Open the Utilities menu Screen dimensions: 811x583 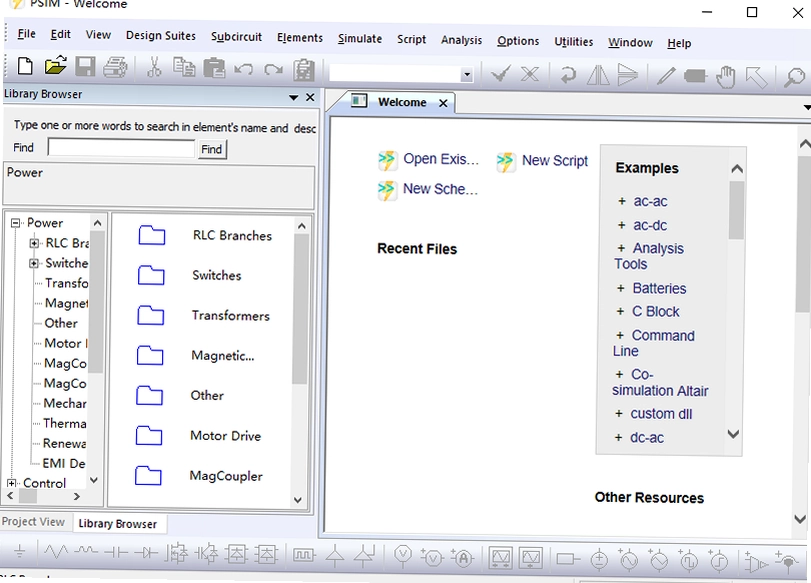pyautogui.click(x=574, y=42)
